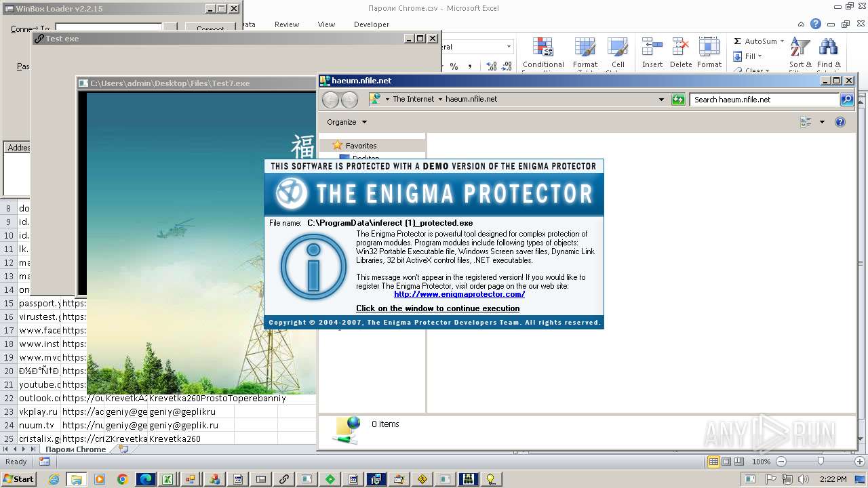Screen dimensions: 868x488
Task: Open Excel Help question mark icon
Action: pyautogui.click(x=816, y=24)
